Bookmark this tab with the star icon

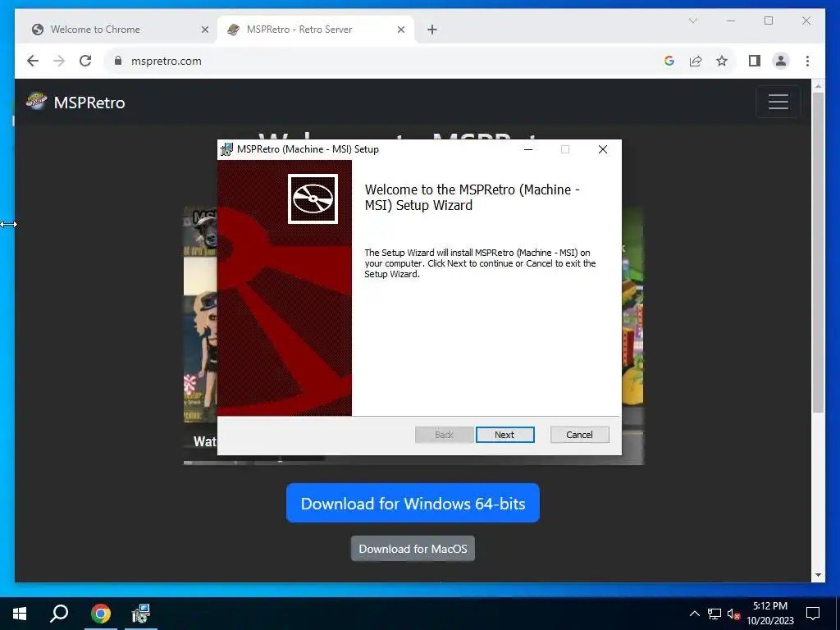(722, 61)
